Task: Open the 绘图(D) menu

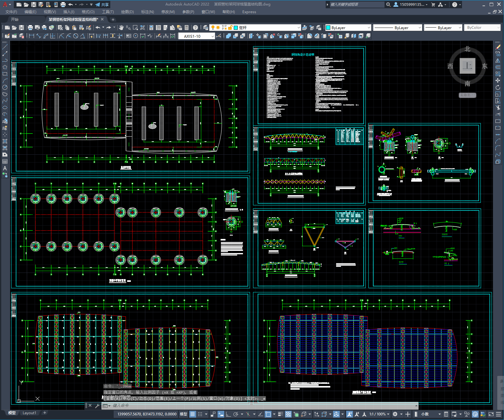Action: [127, 12]
